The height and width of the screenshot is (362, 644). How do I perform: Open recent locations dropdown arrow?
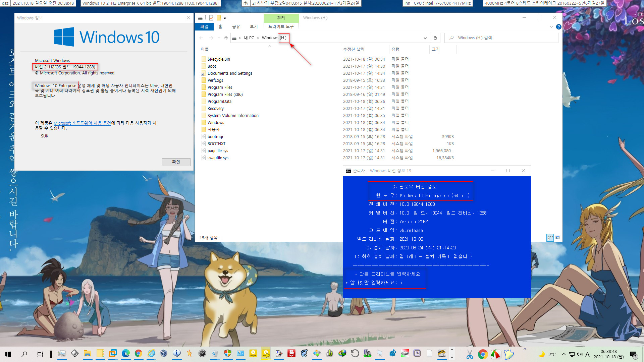[219, 38]
